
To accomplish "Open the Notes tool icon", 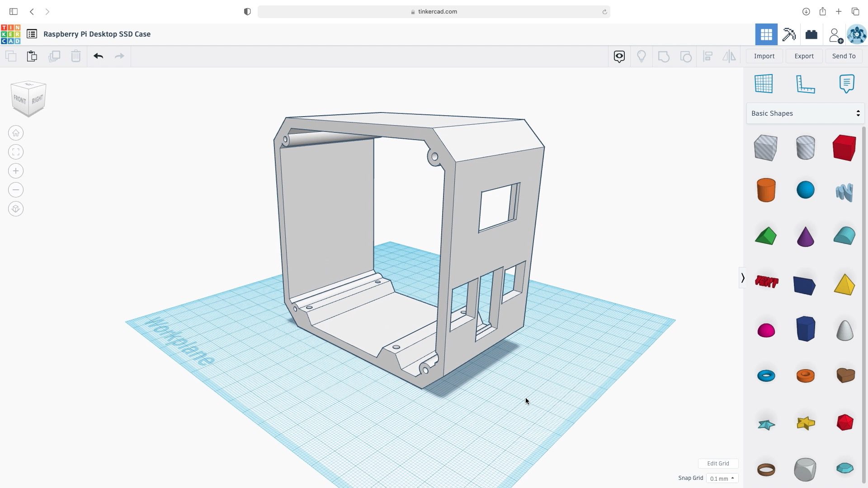I will pos(846,84).
